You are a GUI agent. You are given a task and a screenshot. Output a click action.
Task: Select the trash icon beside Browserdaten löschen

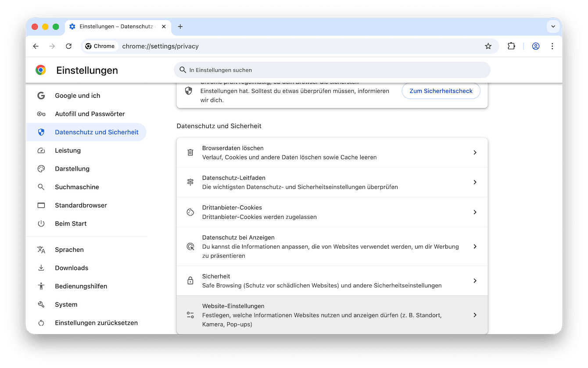click(190, 152)
